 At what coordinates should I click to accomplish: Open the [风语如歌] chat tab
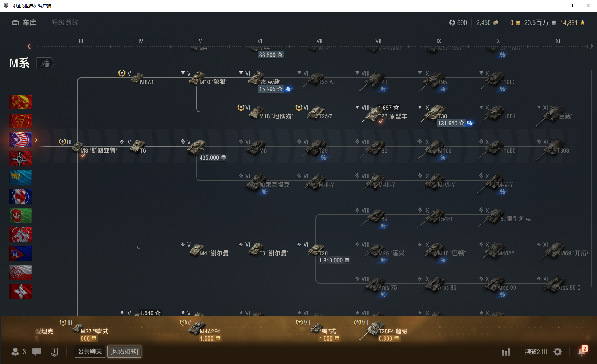click(x=124, y=351)
